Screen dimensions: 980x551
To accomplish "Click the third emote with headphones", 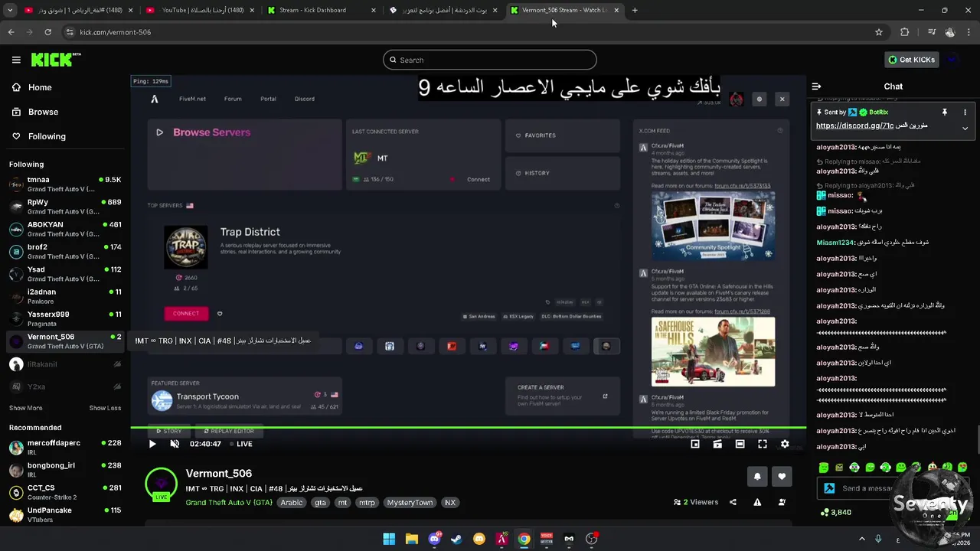I will (x=854, y=468).
